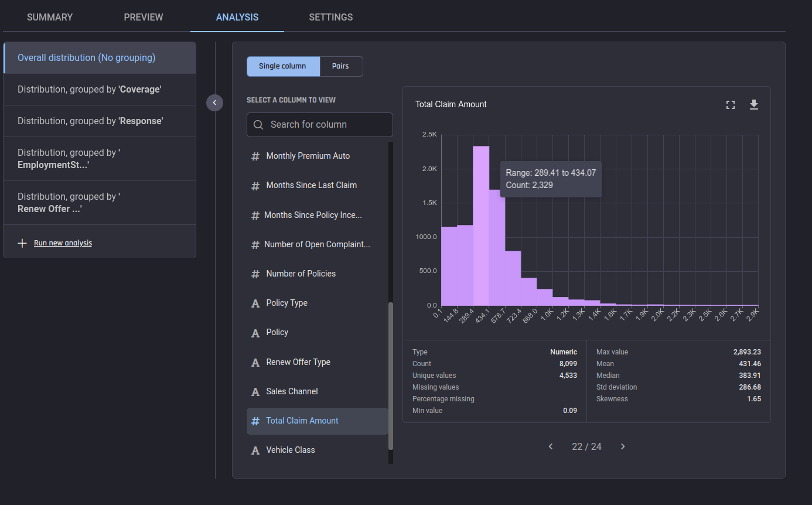Click the text type icon for Vehicle Class
The height and width of the screenshot is (505, 812).
255,451
